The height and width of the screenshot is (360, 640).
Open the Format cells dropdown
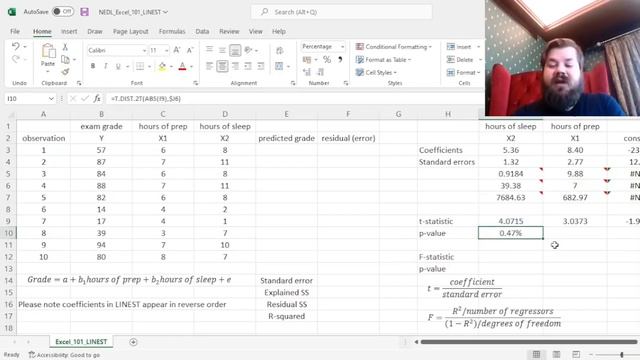pos(464,72)
